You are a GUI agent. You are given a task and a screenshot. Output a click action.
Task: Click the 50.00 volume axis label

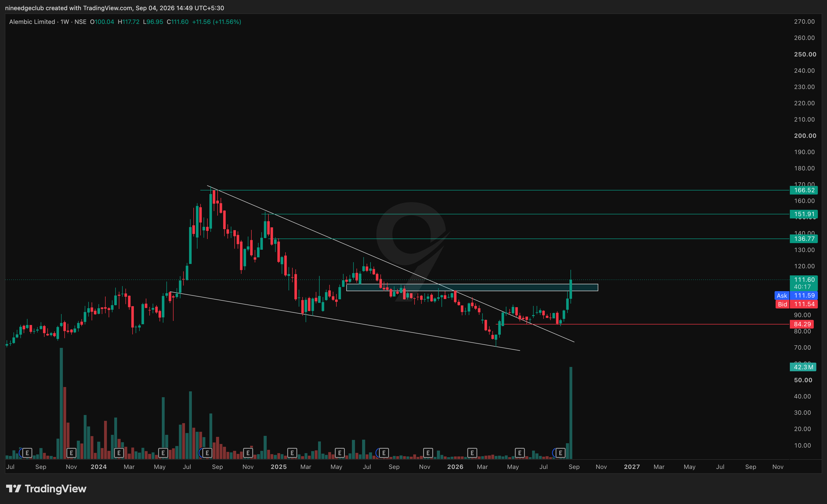pos(803,380)
